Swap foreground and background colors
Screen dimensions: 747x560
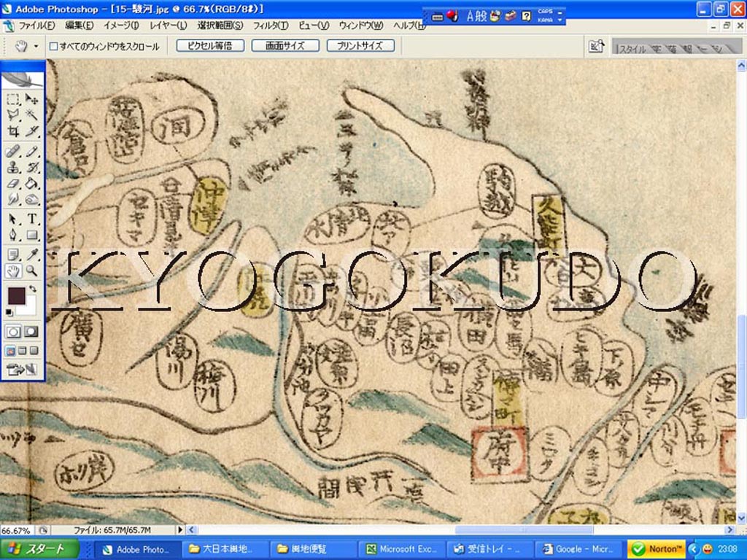(x=32, y=289)
